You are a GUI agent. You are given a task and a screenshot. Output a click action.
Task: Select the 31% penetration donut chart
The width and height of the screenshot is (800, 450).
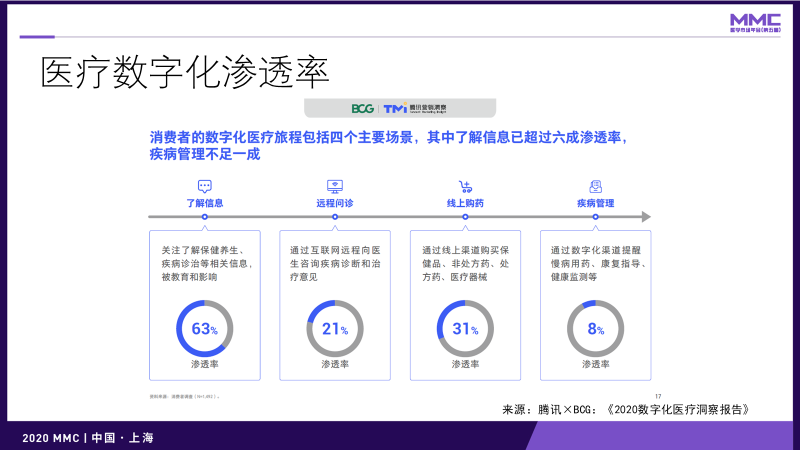pos(465,328)
